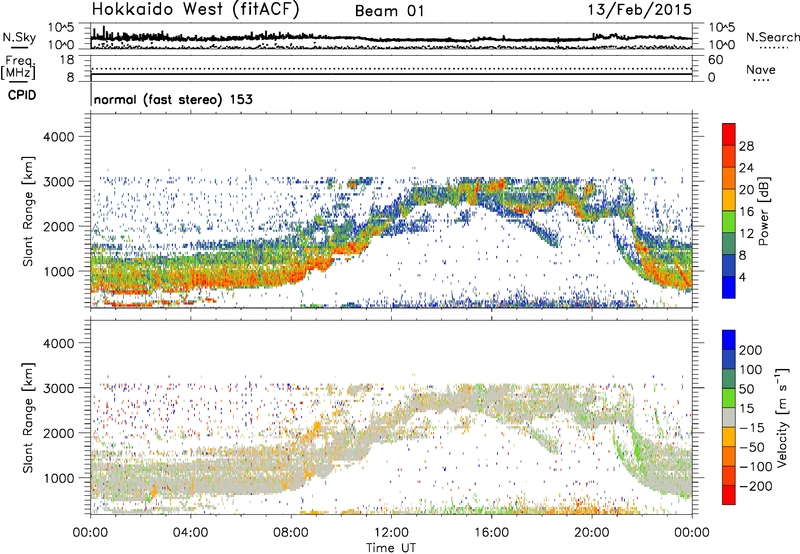This screenshot has height=554, width=800.
Task: Click the left '10^5' noise axis label
Action: tap(61, 27)
